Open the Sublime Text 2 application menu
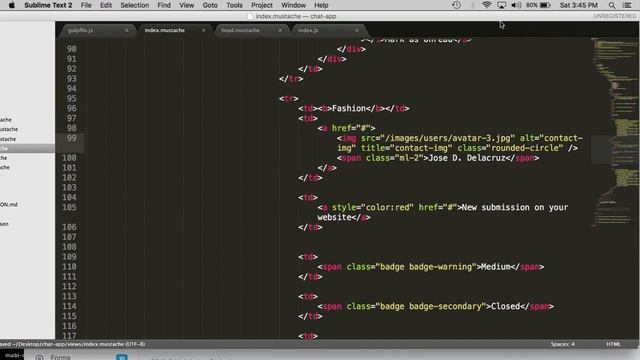640x360 pixels. tap(48, 5)
